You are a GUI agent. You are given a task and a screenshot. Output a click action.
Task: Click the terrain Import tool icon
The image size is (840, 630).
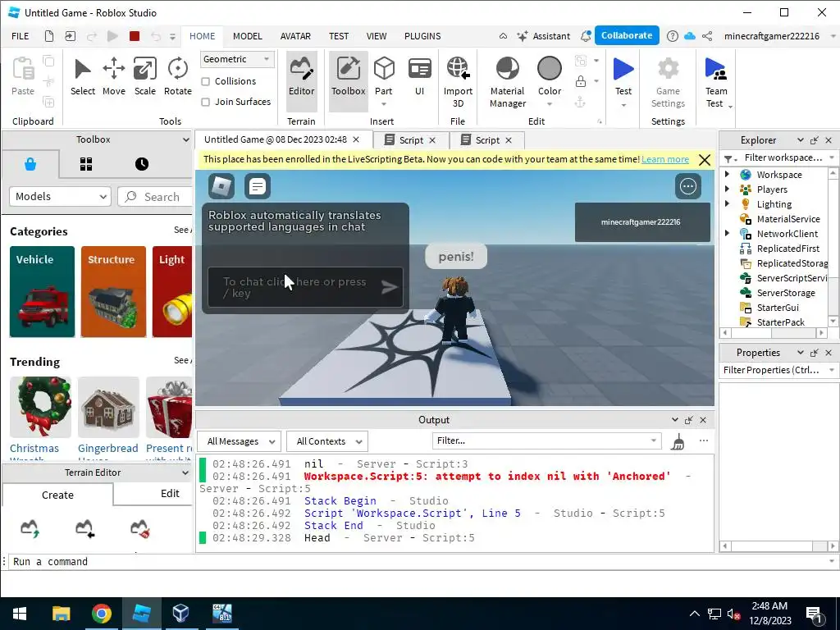click(x=84, y=528)
